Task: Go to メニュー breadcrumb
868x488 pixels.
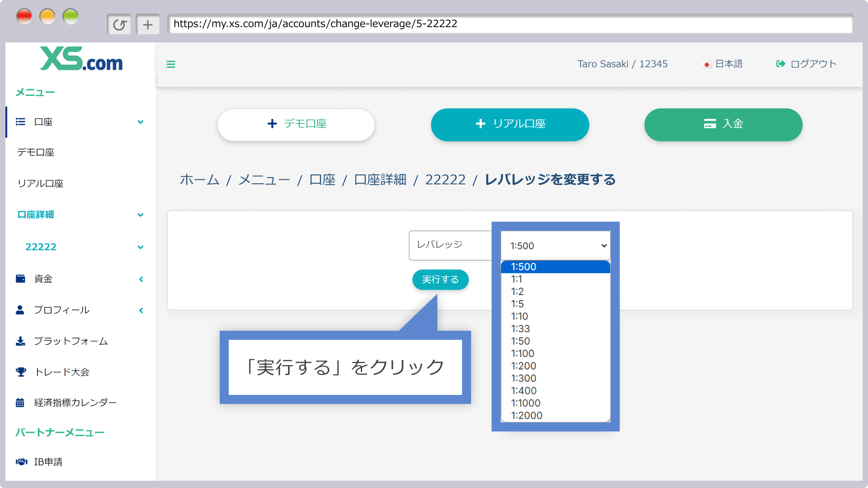Action: point(264,180)
